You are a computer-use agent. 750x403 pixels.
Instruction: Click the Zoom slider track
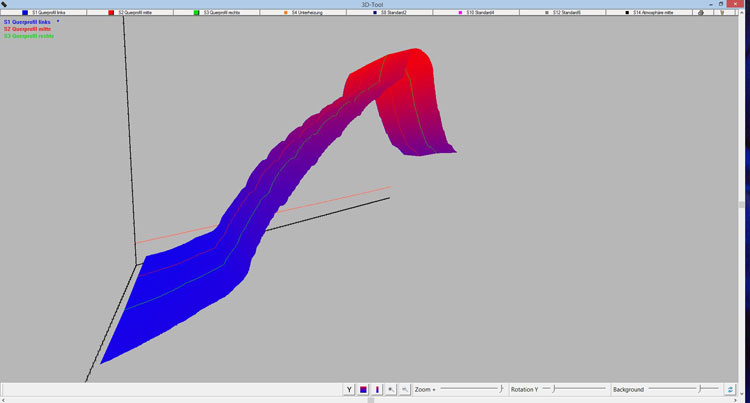pos(470,389)
